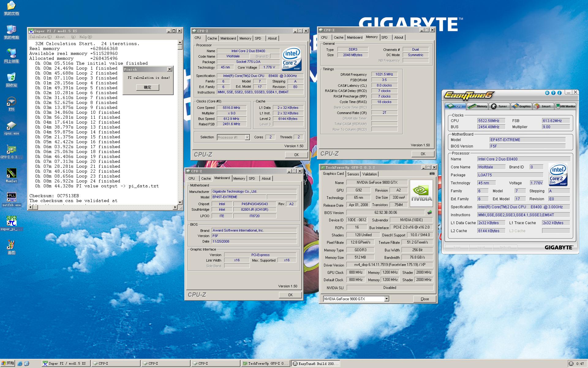Image resolution: width=588 pixels, height=368 pixels.
Task: Open the My Documents desktop icon
Action: coord(11,8)
